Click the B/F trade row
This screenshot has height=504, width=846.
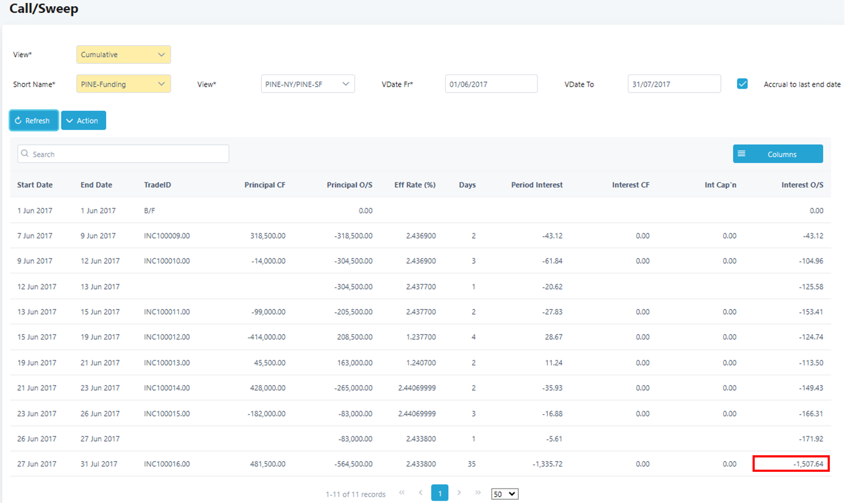420,211
